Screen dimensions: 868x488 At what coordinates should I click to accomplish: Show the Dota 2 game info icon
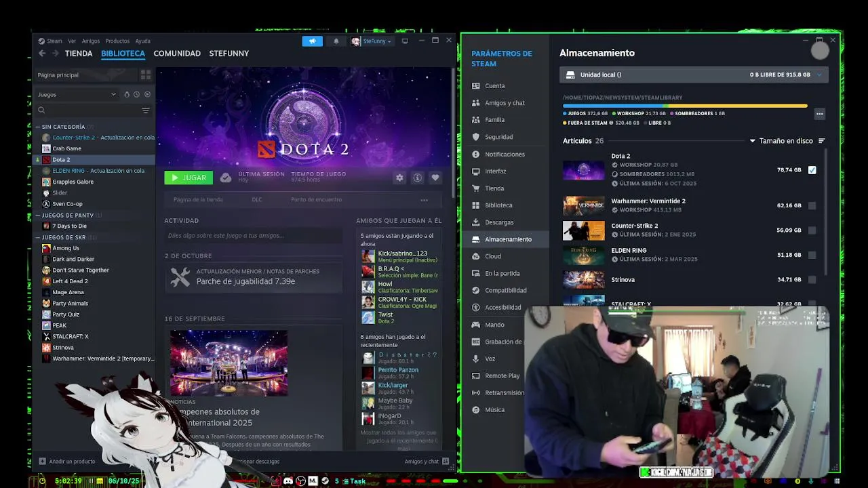coord(418,178)
